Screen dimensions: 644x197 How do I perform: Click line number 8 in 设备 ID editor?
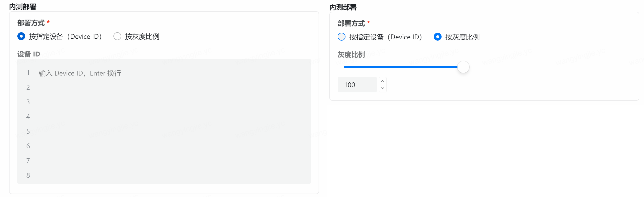tap(28, 175)
